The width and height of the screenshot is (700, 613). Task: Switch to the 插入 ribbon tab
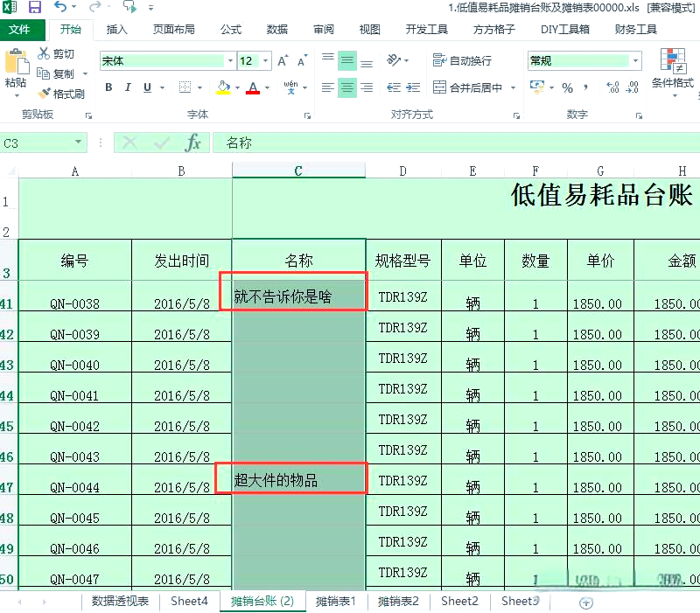point(117,30)
